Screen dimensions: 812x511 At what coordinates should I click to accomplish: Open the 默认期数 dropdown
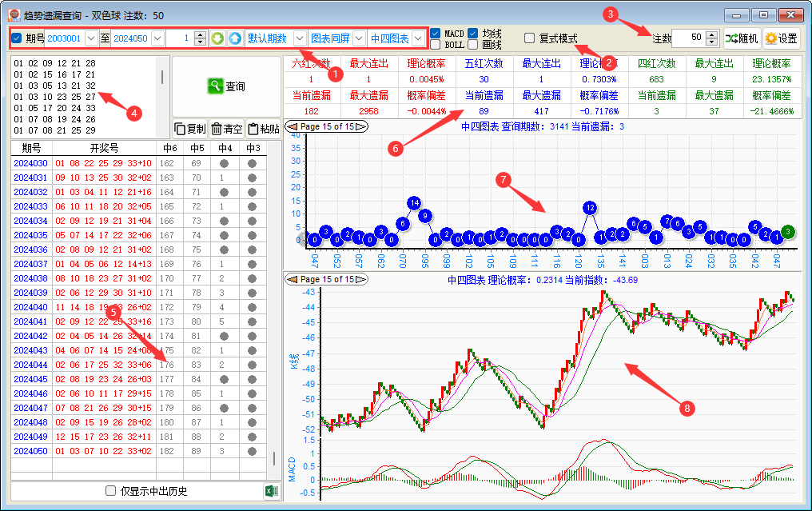tap(300, 38)
